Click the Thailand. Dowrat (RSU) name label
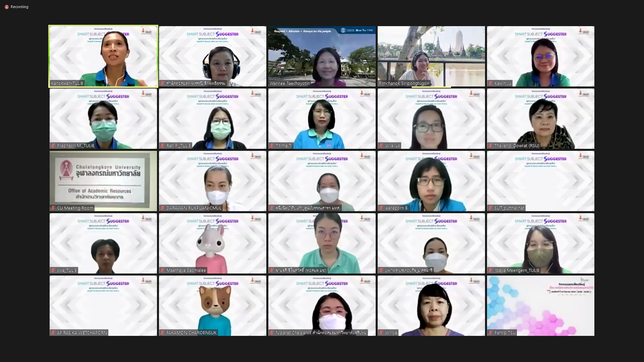Image resolution: width=644 pixels, height=362 pixels. tap(517, 145)
